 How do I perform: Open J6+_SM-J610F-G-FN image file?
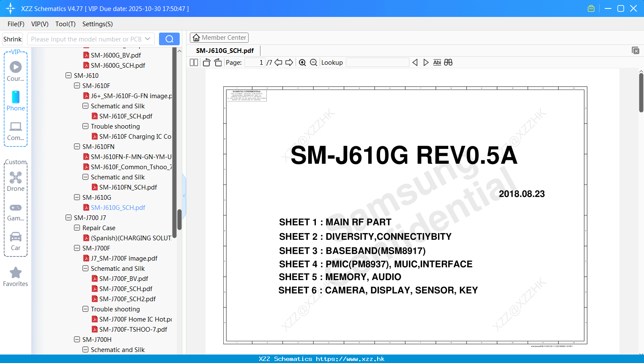pos(131,96)
